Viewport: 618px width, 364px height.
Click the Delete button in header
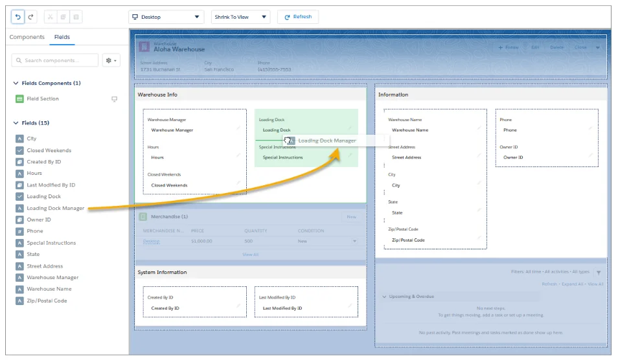[x=557, y=47]
